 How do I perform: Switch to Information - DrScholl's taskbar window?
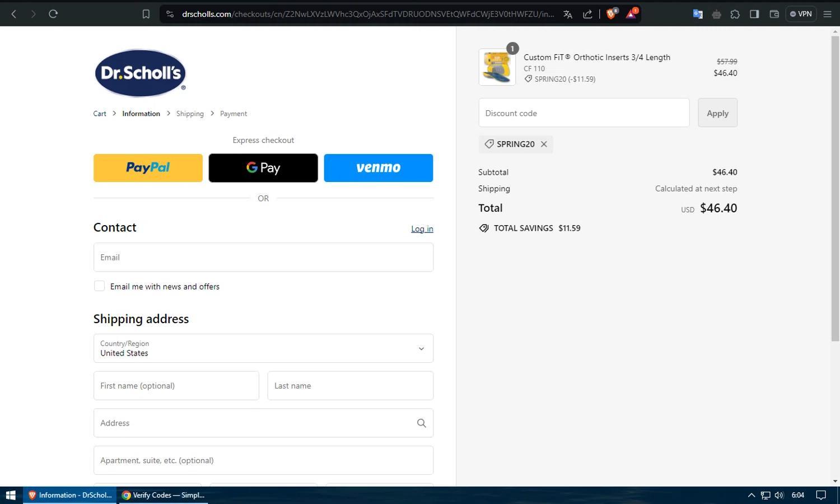click(x=70, y=495)
